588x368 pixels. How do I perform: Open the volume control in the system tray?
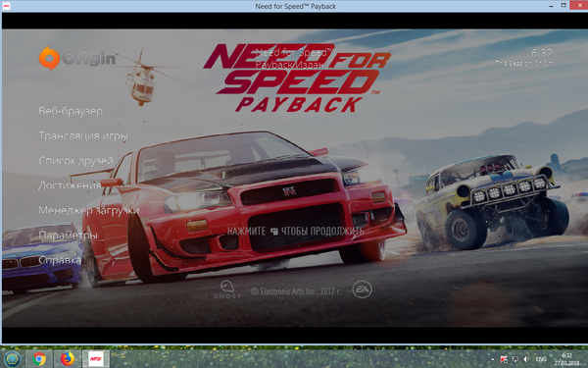pos(526,360)
